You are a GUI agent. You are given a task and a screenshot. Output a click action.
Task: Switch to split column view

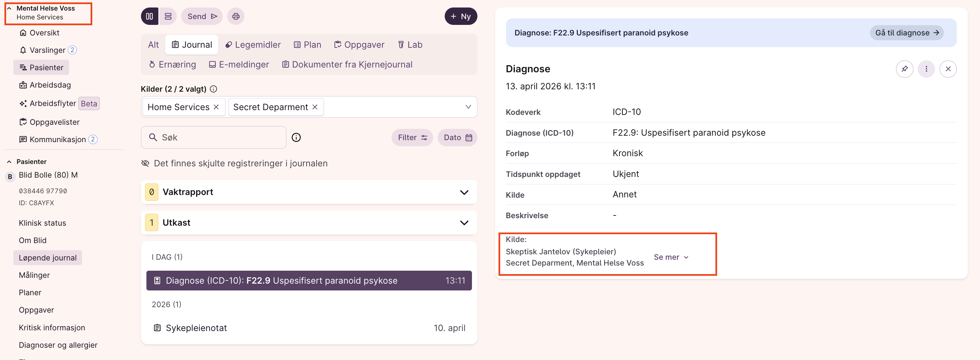pos(149,16)
